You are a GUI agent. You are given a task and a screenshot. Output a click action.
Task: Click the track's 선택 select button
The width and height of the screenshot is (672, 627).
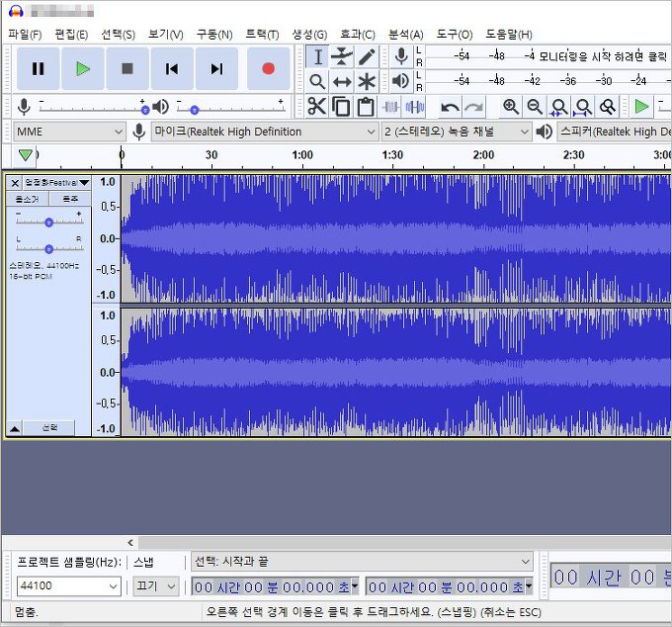49,427
